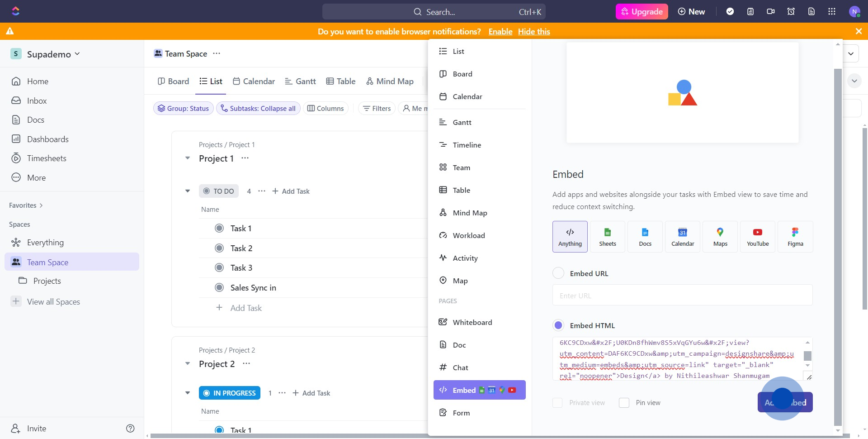
Task: Click the Upgrade button
Action: coord(642,11)
